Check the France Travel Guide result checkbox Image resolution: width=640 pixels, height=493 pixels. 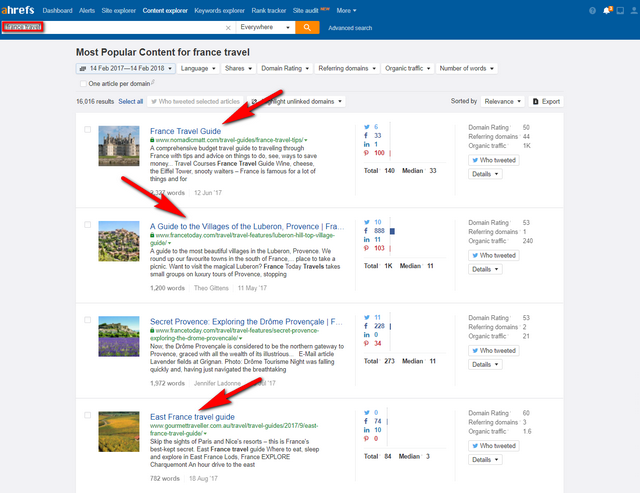[88, 129]
